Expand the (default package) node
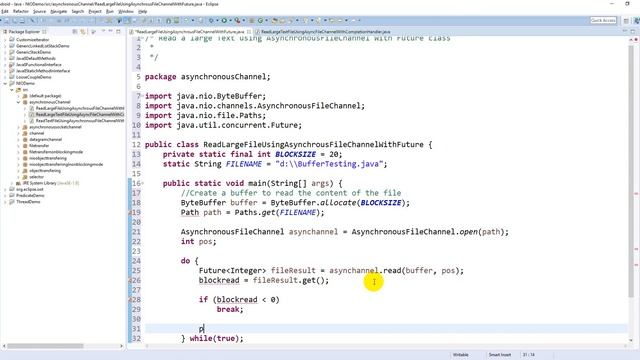This screenshot has height=360, width=640. tap(18, 96)
